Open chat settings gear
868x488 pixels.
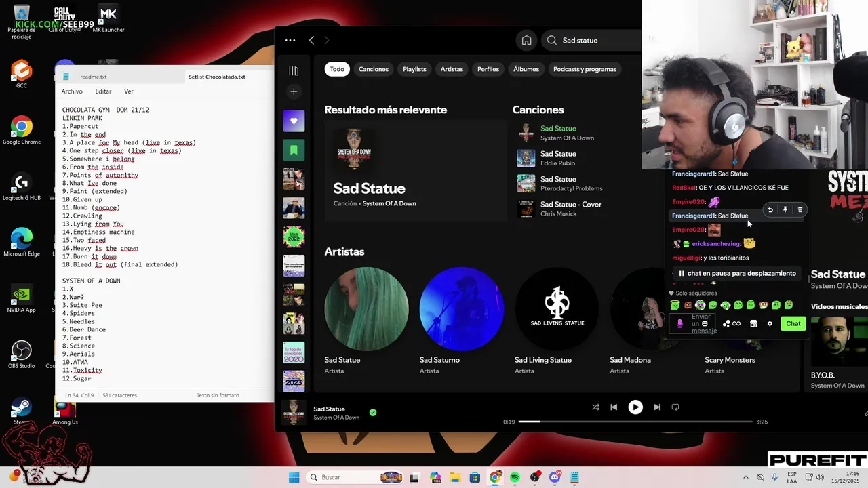tap(770, 324)
